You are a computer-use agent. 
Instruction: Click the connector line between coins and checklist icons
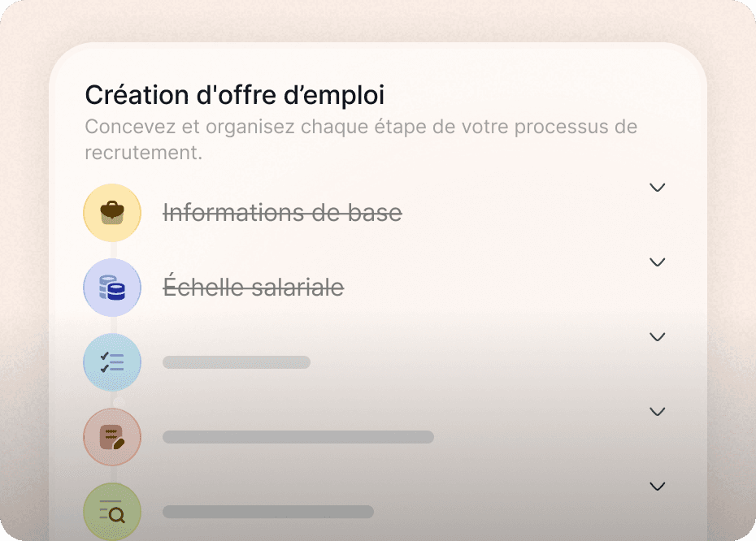tap(114, 325)
